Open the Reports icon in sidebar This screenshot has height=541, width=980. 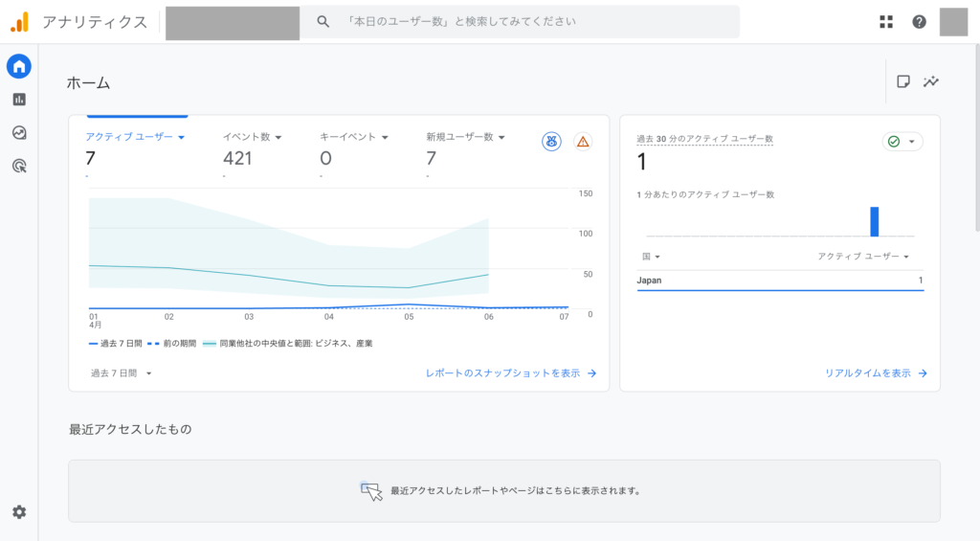tap(19, 100)
